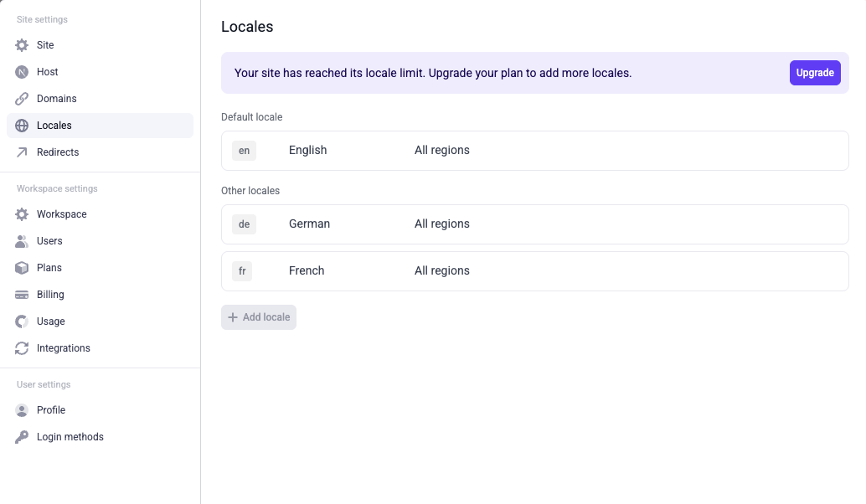Select the Profile avatar icon

pyautogui.click(x=21, y=409)
